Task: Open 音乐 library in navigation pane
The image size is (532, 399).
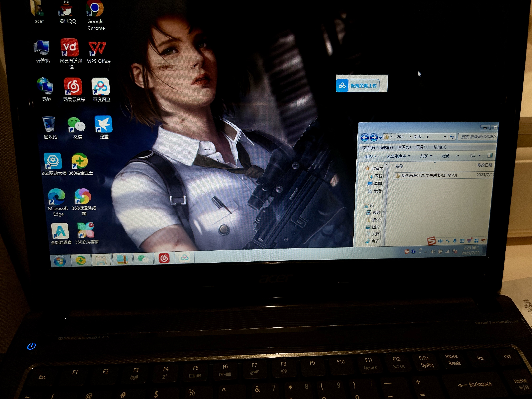Action: 372,241
